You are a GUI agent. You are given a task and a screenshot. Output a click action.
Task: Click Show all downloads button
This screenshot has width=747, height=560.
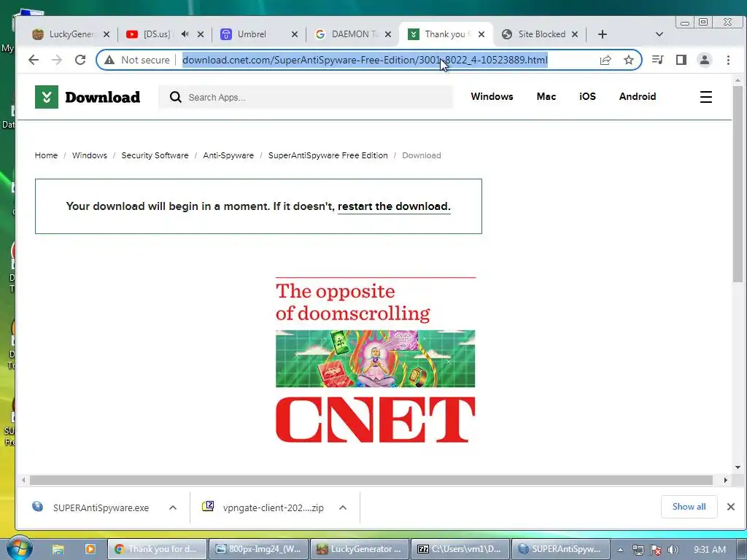coord(689,507)
